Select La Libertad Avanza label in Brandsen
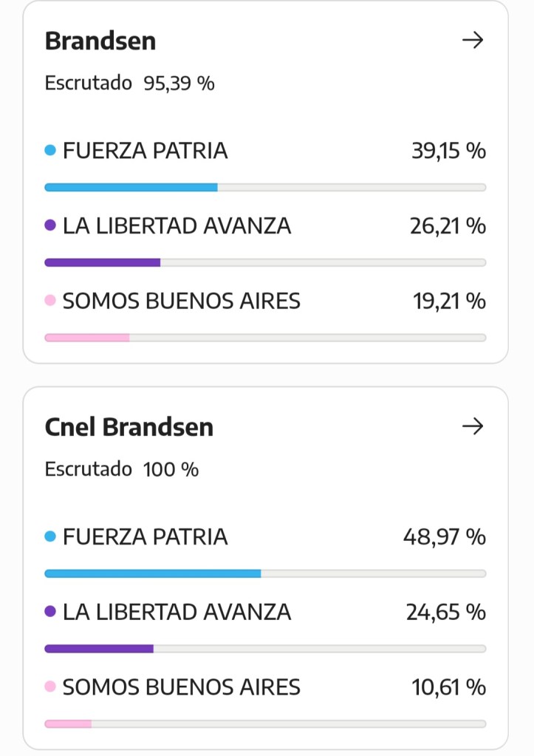This screenshot has width=534, height=756. (x=177, y=225)
